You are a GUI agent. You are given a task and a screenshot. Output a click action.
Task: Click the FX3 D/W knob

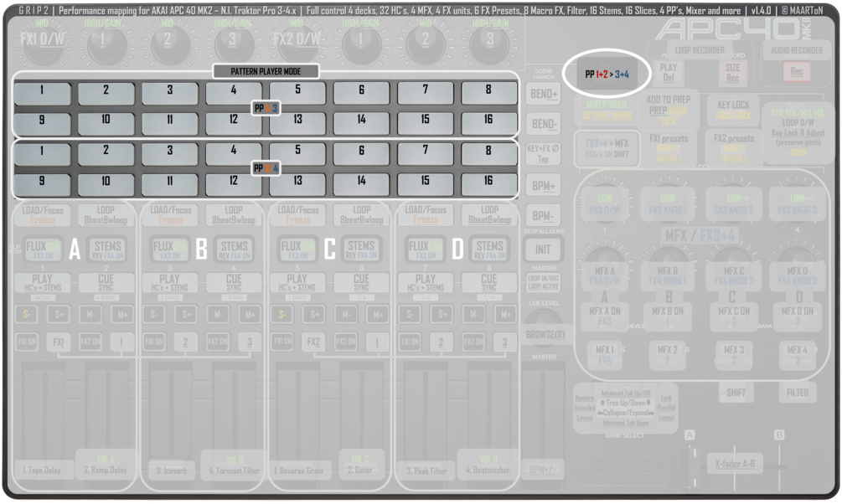605,204
